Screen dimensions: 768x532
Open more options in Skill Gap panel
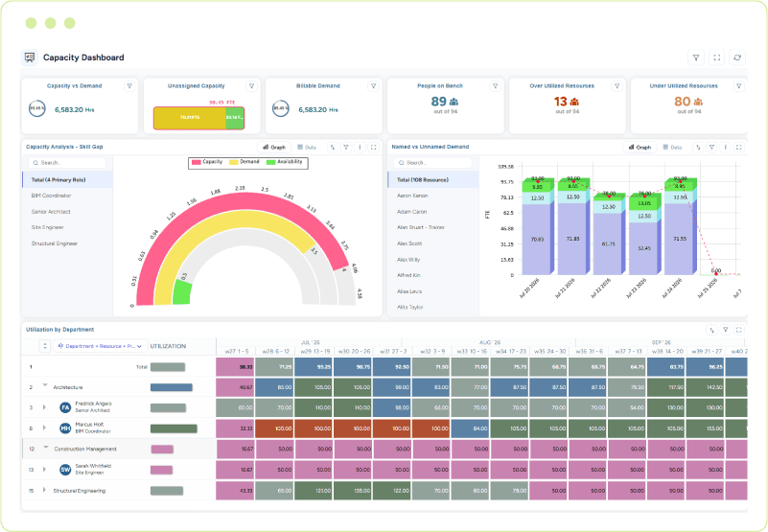(x=360, y=147)
